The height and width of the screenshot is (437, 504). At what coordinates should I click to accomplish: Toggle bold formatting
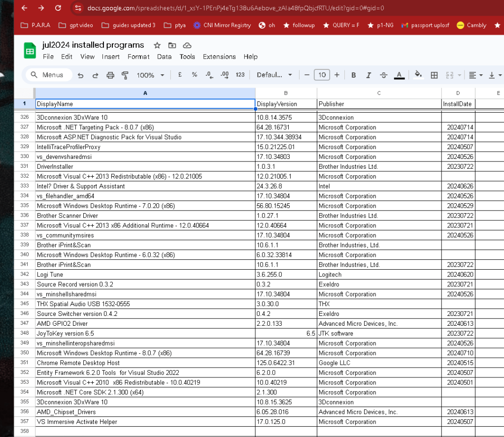click(x=354, y=75)
